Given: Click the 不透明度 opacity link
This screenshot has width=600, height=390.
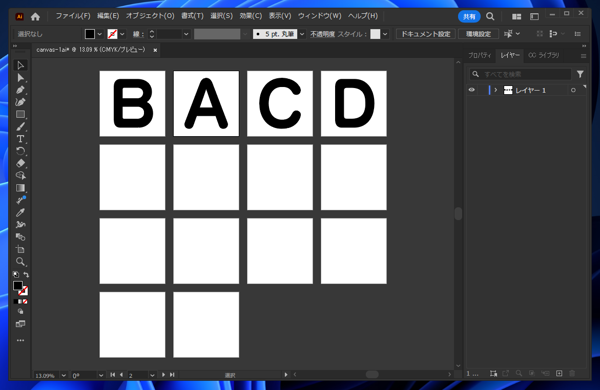Looking at the screenshot, I should (x=322, y=34).
